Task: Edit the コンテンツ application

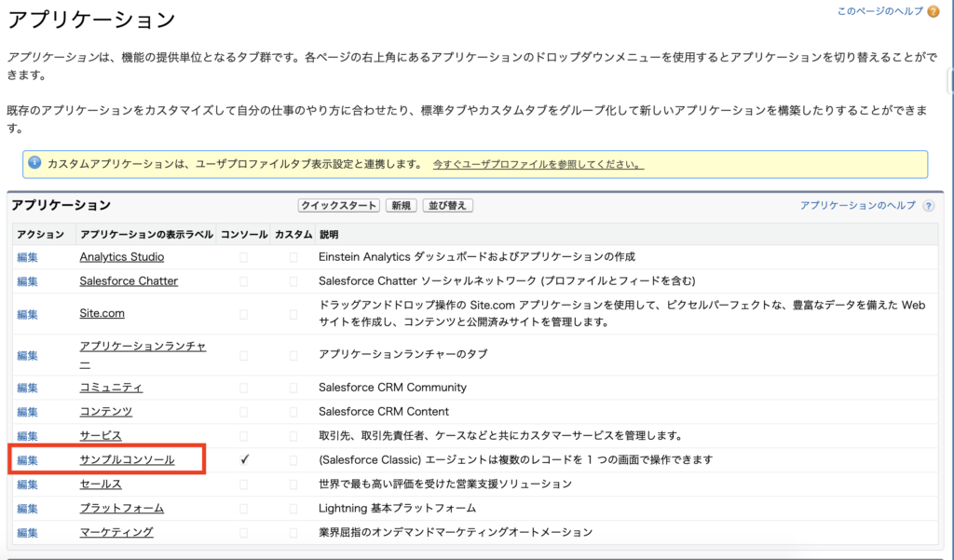Action: click(x=27, y=412)
